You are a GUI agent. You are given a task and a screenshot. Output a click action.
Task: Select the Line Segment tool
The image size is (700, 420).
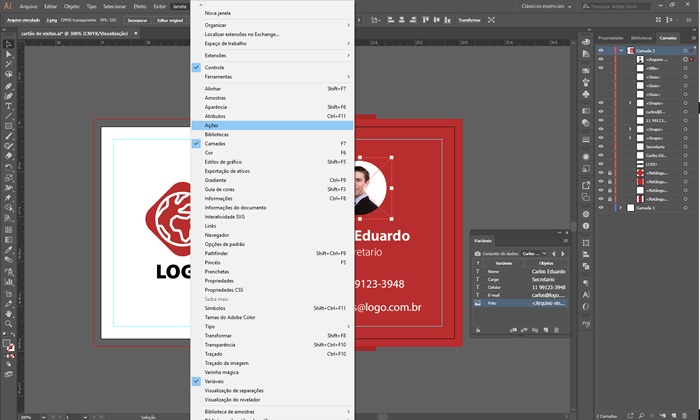[8, 116]
